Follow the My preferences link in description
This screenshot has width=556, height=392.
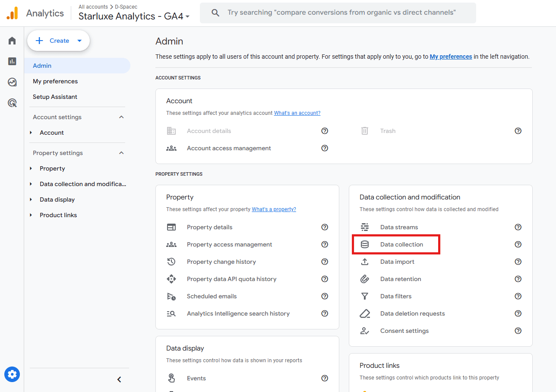[451, 57]
